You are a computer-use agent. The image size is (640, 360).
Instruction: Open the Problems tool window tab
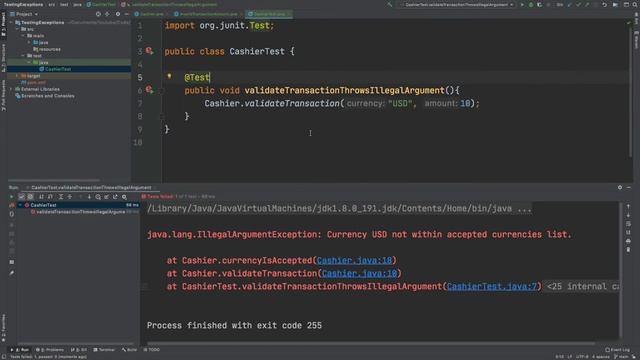tap(50, 350)
